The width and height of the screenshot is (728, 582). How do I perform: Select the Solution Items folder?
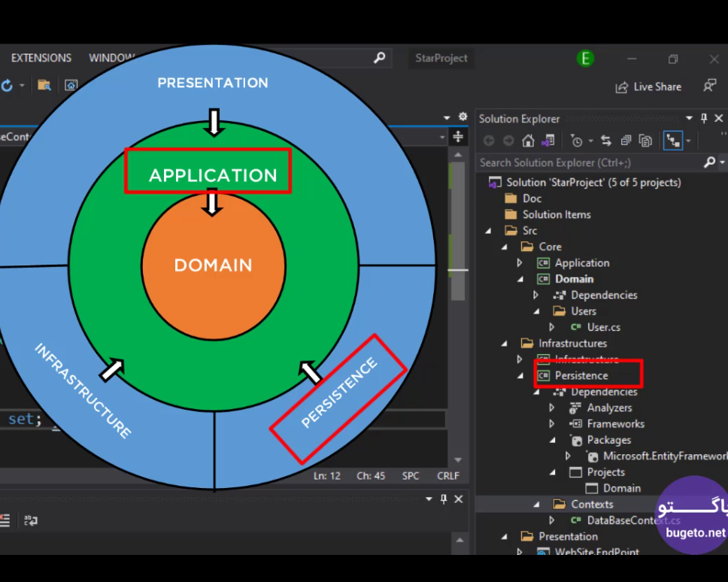(x=557, y=215)
